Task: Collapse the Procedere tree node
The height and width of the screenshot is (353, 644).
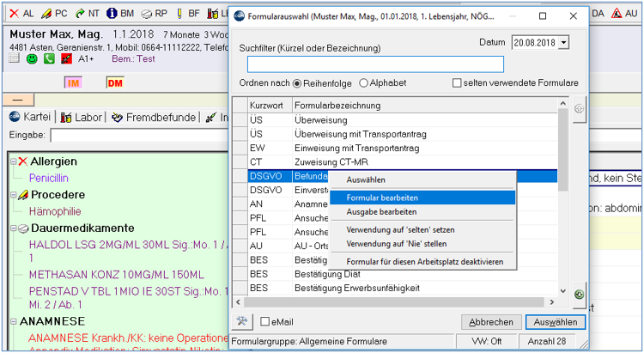Action: pyautogui.click(x=14, y=195)
